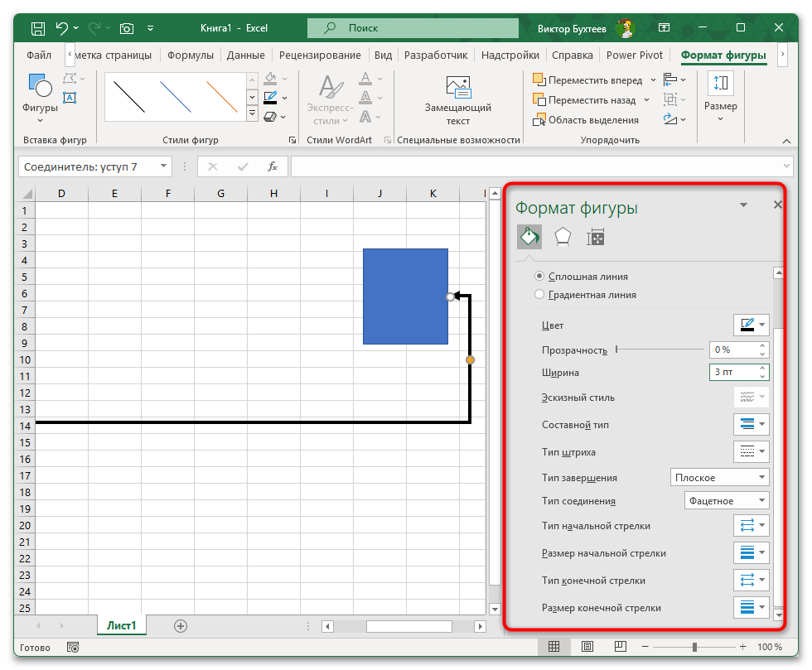
Task: Open the Power Pivot tab
Action: coord(635,55)
